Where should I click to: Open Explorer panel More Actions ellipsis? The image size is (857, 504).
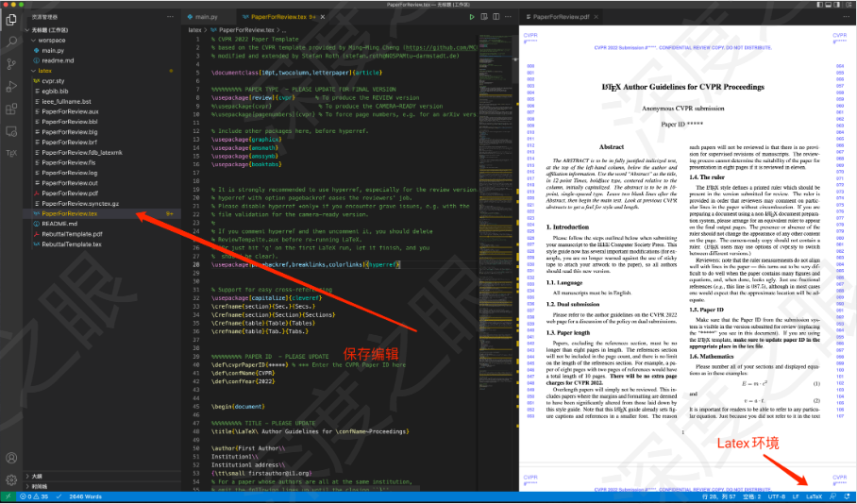171,17
